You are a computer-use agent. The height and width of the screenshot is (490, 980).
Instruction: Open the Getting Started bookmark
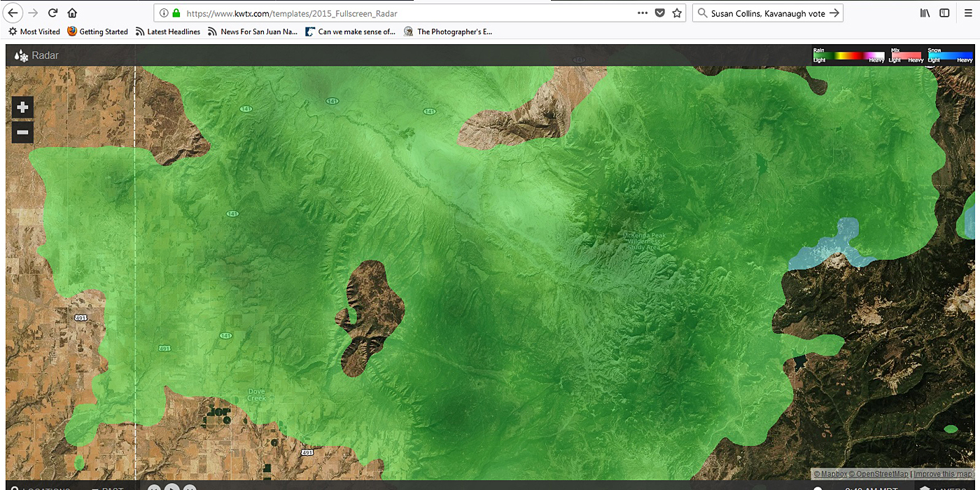click(x=98, y=31)
